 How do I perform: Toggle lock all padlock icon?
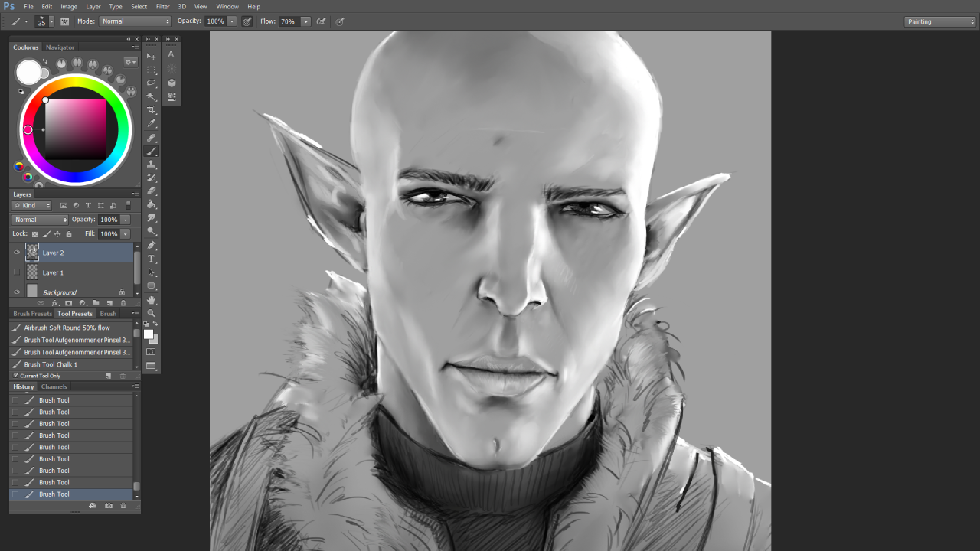(69, 233)
